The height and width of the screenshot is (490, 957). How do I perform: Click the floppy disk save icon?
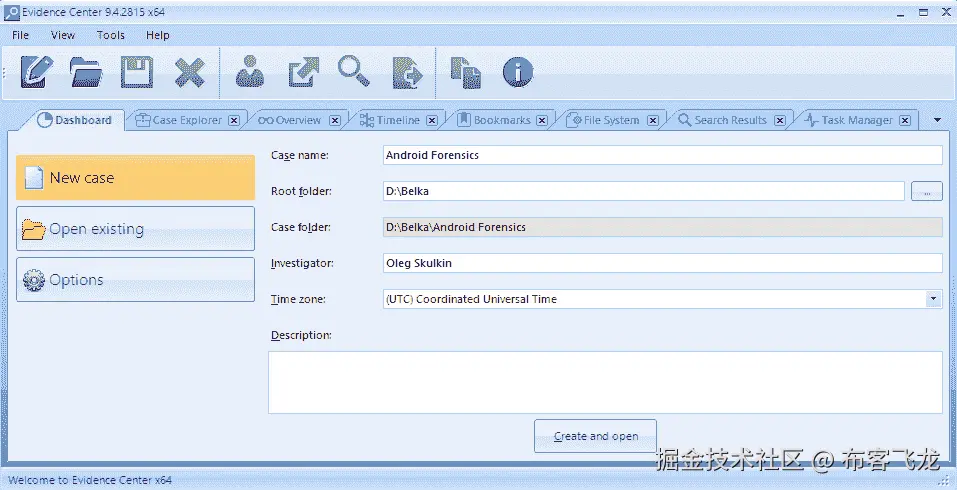tap(137, 72)
